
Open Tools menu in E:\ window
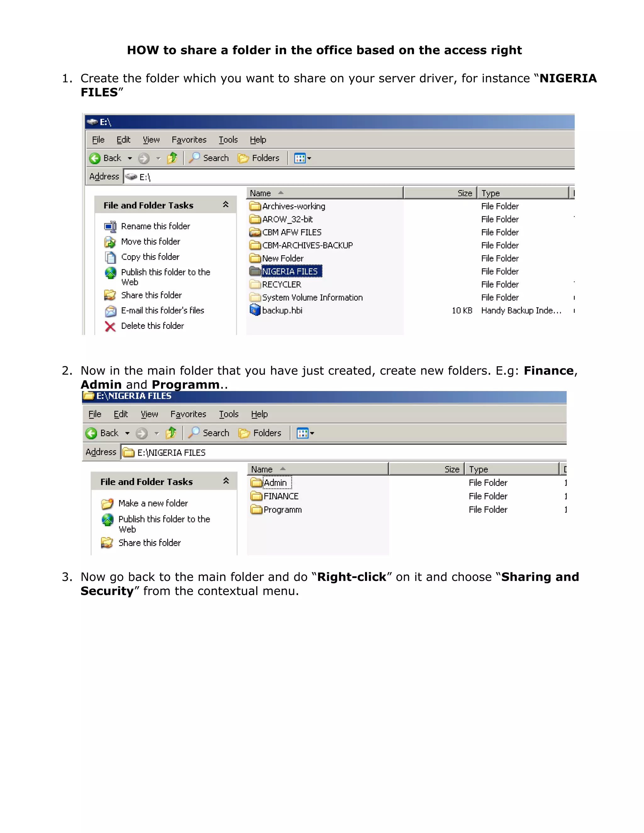pyautogui.click(x=228, y=140)
